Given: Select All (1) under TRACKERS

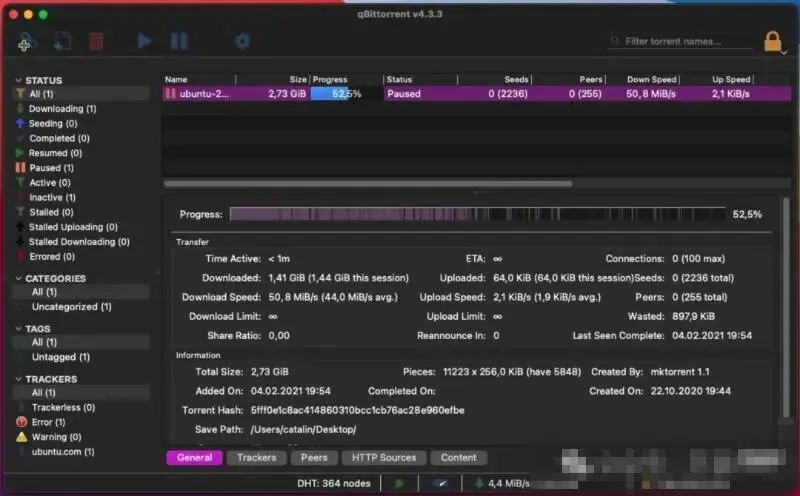Looking at the screenshot, I should pos(82,392).
